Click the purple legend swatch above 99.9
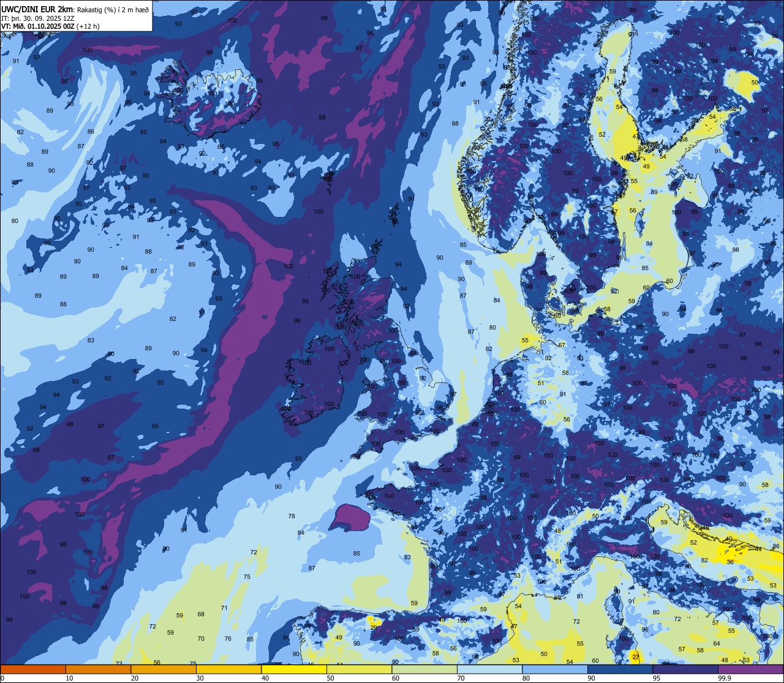Image resolution: width=784 pixels, height=683 pixels. (750, 669)
